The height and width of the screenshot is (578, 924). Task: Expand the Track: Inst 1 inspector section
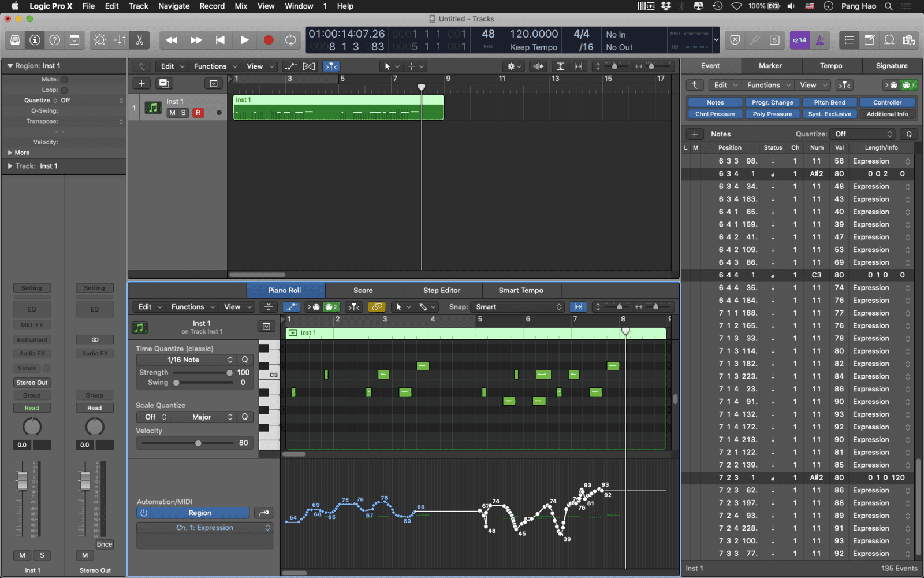point(10,166)
